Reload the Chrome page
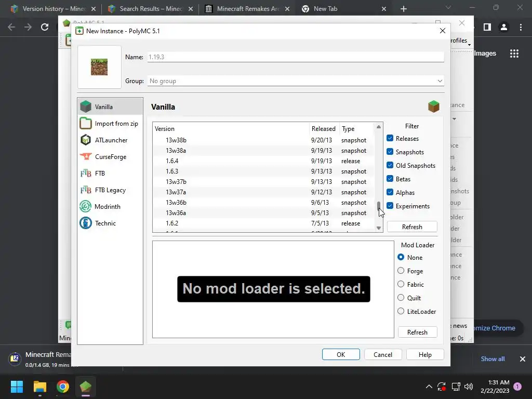532x399 pixels. (45, 27)
